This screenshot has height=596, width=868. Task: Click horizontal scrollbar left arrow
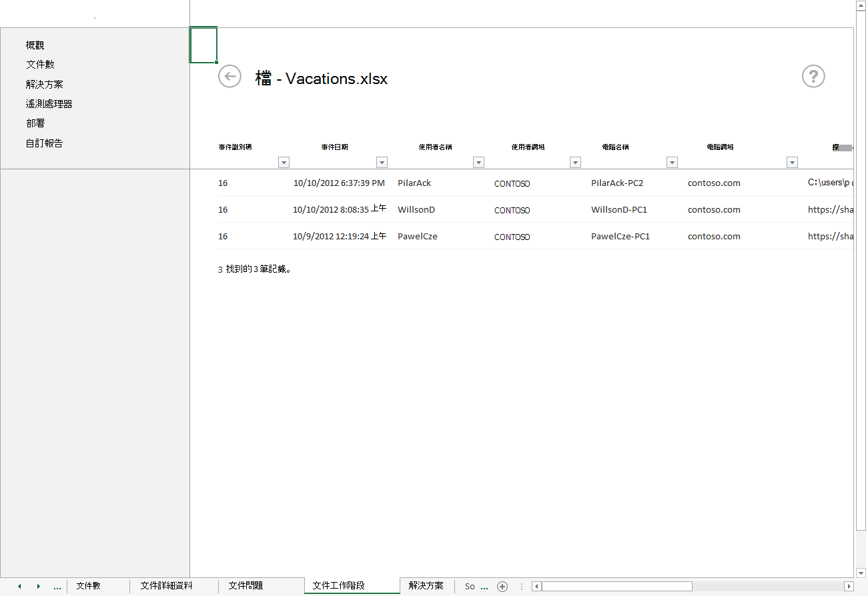coord(536,587)
